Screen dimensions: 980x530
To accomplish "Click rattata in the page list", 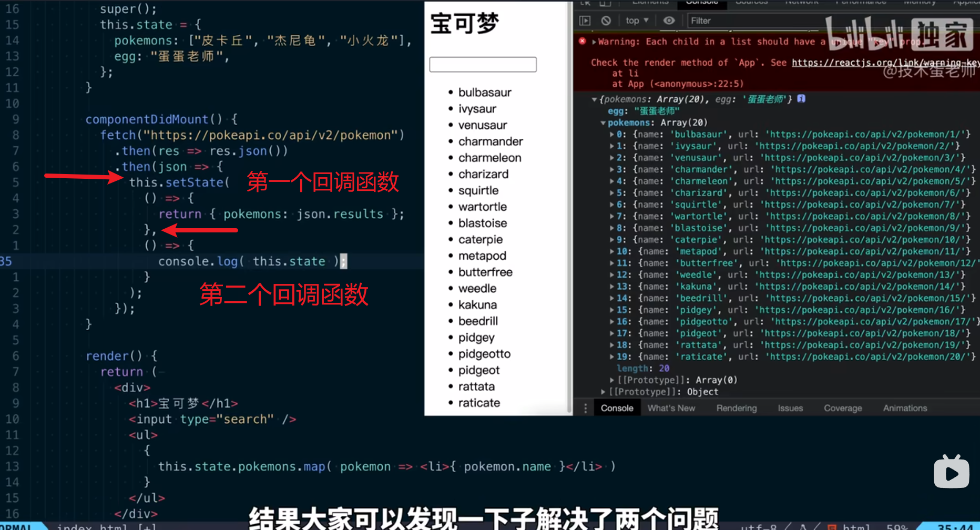I will pyautogui.click(x=476, y=386).
